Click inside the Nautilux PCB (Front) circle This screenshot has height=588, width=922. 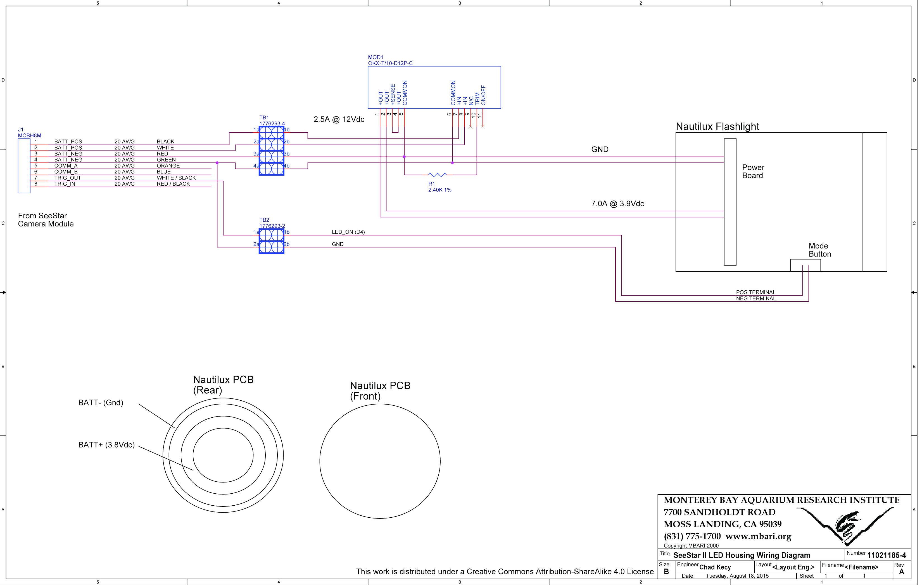[x=380, y=461]
